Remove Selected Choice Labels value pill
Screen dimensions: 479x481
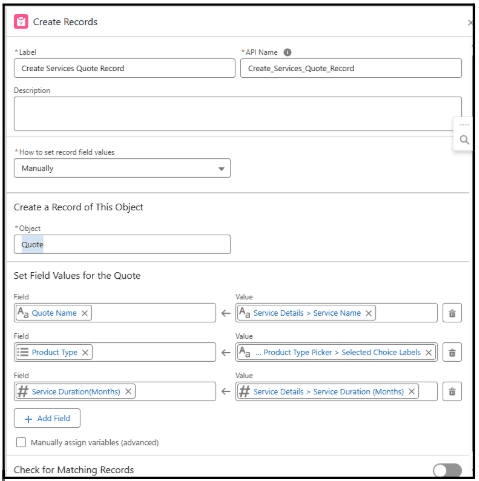tap(429, 353)
